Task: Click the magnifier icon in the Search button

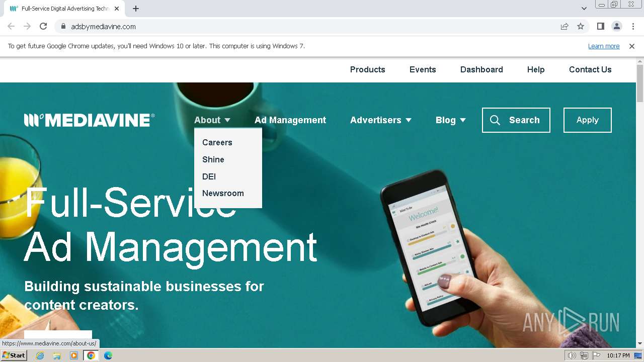Action: (495, 120)
